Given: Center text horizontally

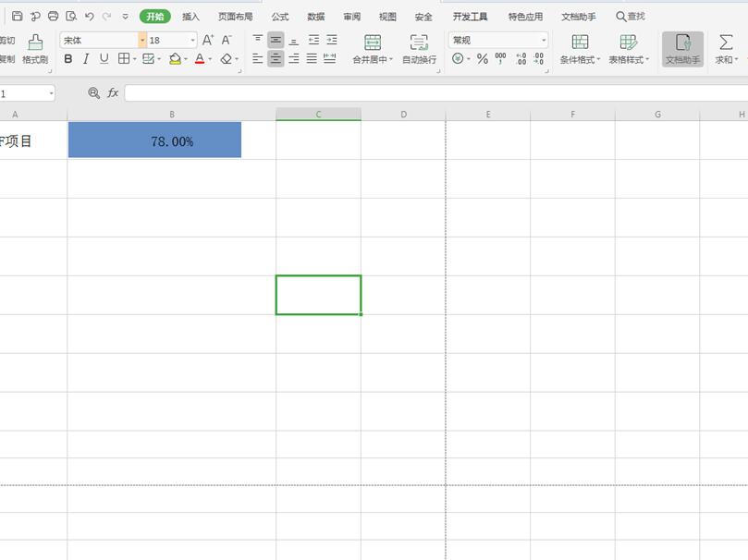Looking at the screenshot, I should 276,58.
